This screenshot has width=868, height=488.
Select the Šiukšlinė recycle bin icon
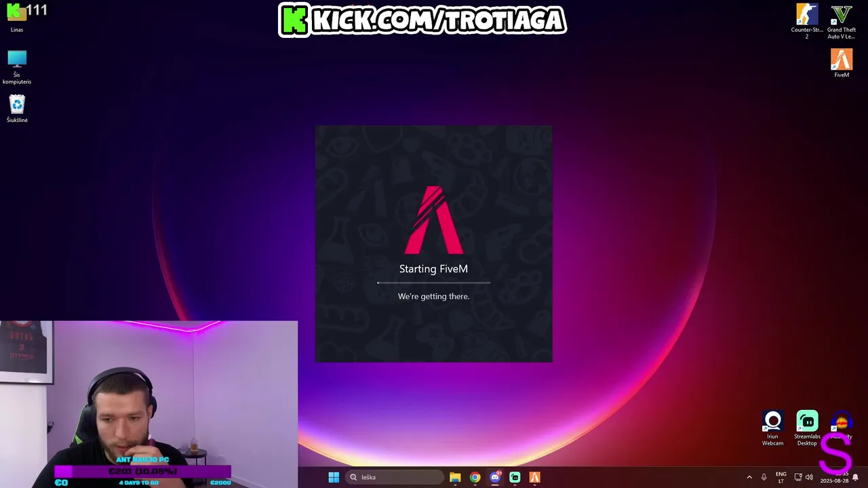click(x=17, y=109)
